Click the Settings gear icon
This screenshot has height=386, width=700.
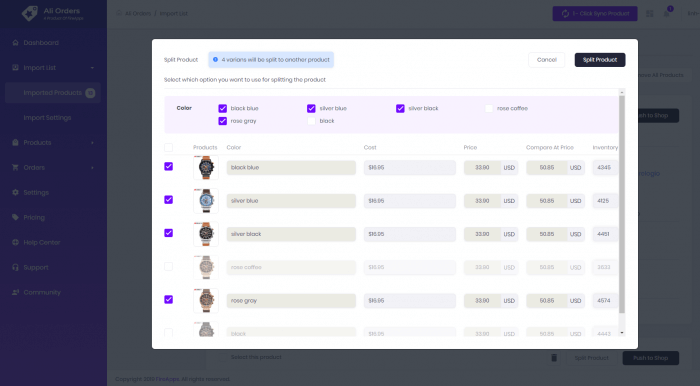pyautogui.click(x=15, y=192)
